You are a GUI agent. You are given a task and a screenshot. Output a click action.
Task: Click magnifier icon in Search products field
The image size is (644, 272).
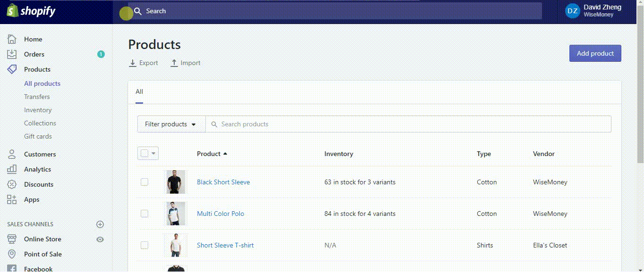pyautogui.click(x=214, y=124)
